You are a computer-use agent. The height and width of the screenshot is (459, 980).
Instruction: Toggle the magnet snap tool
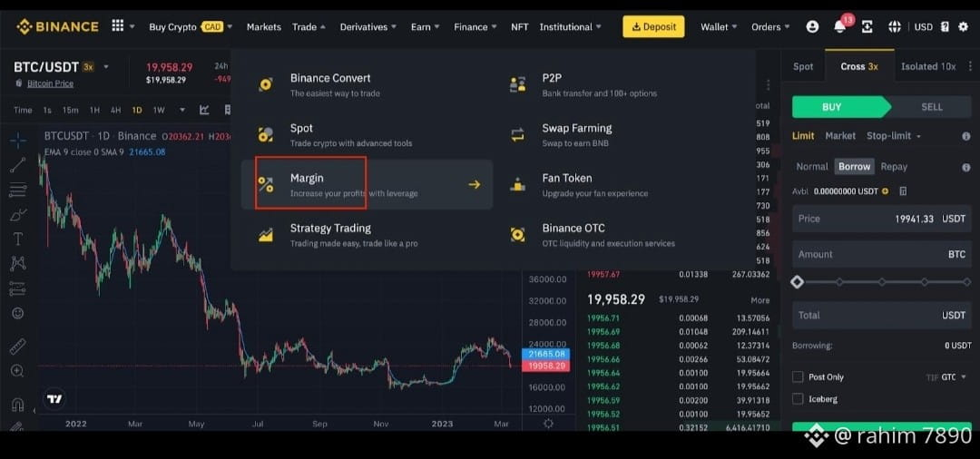[x=17, y=405]
